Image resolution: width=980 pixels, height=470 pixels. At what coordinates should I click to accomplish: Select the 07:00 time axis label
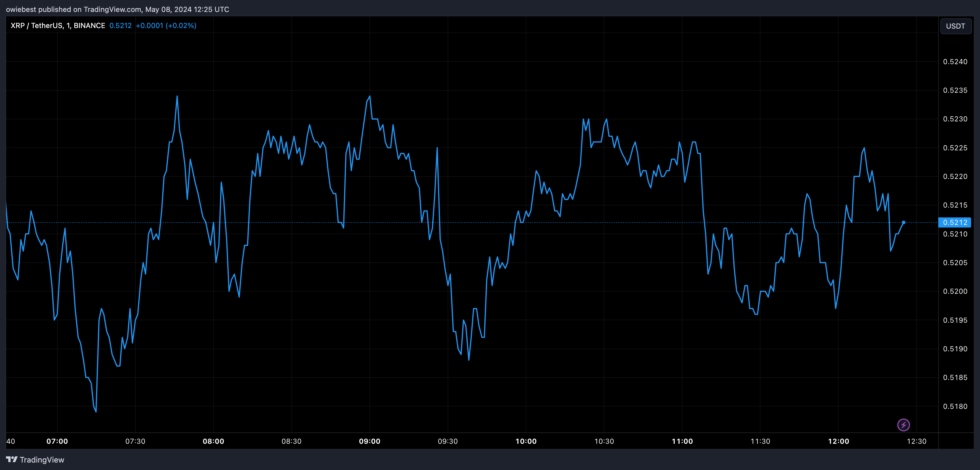(x=57, y=441)
